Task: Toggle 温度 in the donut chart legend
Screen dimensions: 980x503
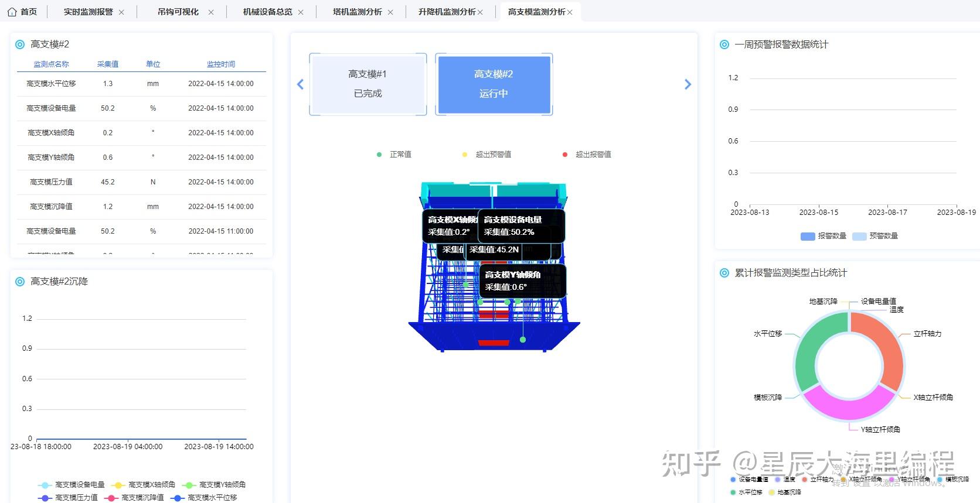Action: point(785,480)
